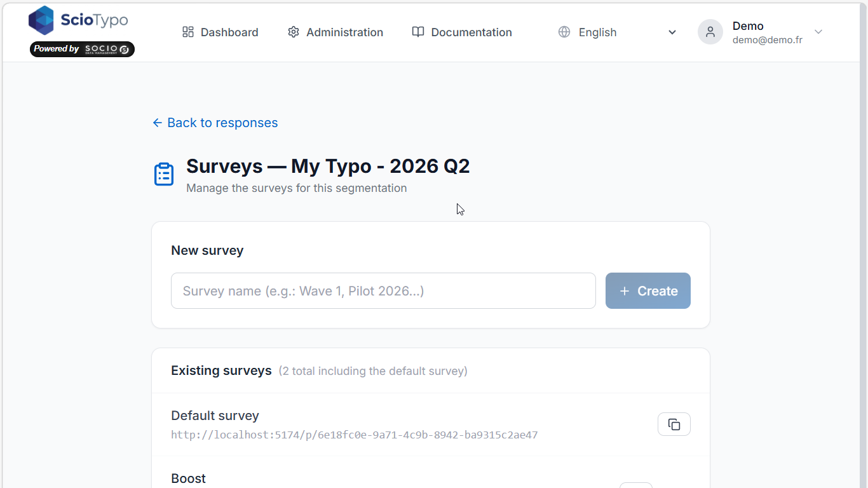
Task: Go back via Back to responses link
Action: [x=215, y=123]
